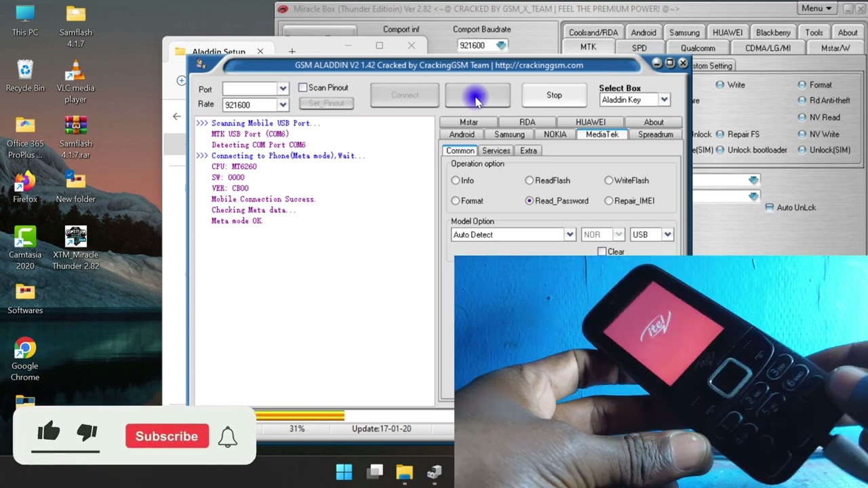The image size is (868, 488).
Task: Click the Connect button
Action: pos(405,95)
